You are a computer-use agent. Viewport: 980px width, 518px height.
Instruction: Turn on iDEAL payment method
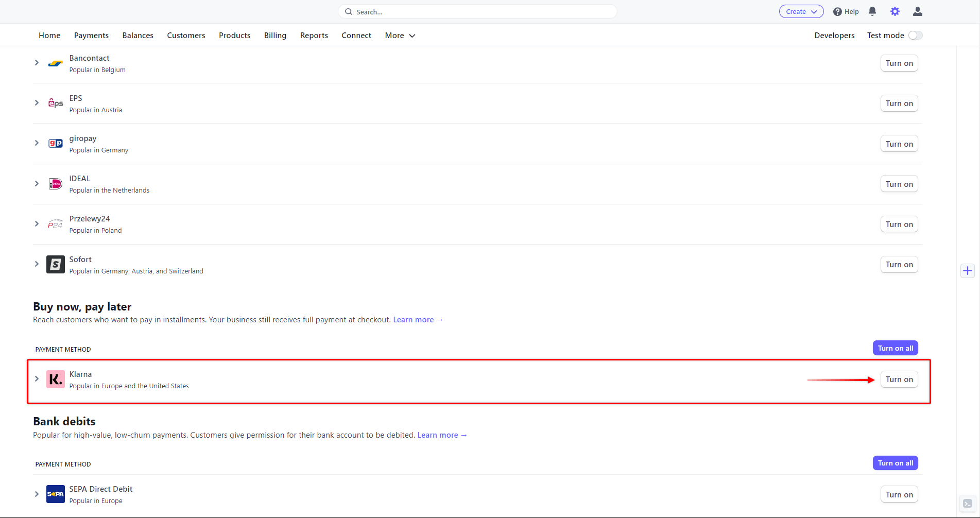tap(899, 184)
